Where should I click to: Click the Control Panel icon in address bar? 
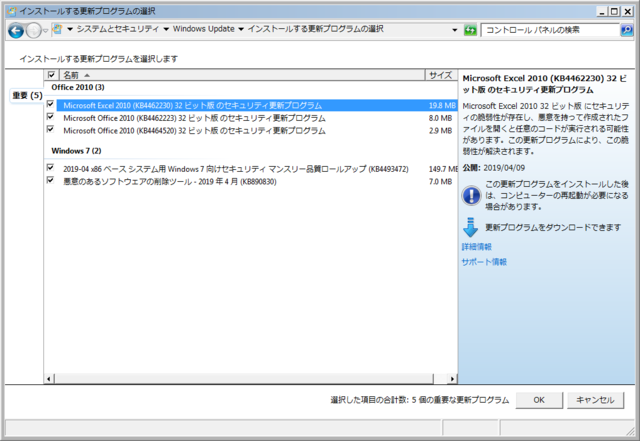click(58, 29)
